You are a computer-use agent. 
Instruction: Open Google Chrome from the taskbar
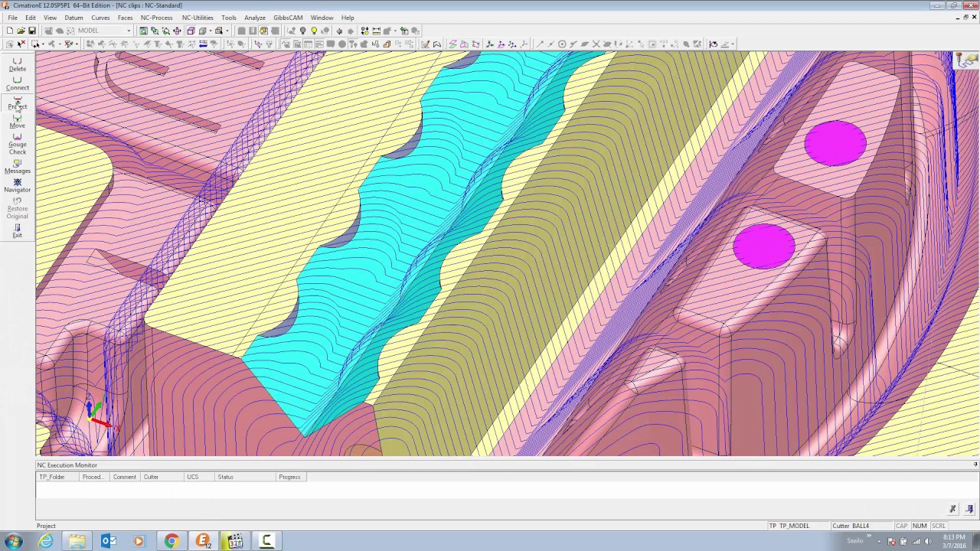[171, 541]
